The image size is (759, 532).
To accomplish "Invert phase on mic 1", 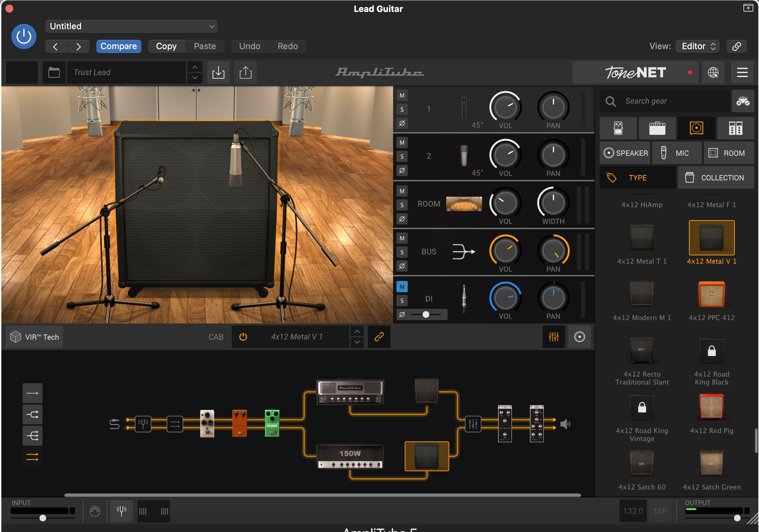I will coord(402,123).
